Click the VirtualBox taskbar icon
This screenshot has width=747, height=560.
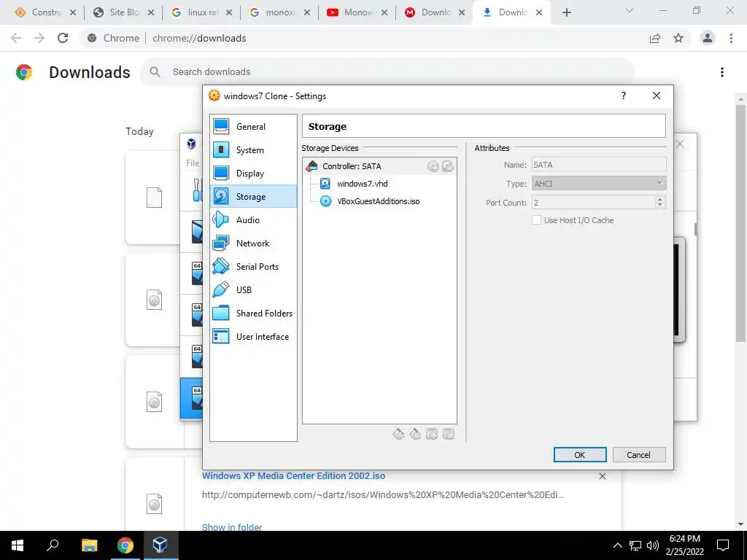[x=160, y=545]
